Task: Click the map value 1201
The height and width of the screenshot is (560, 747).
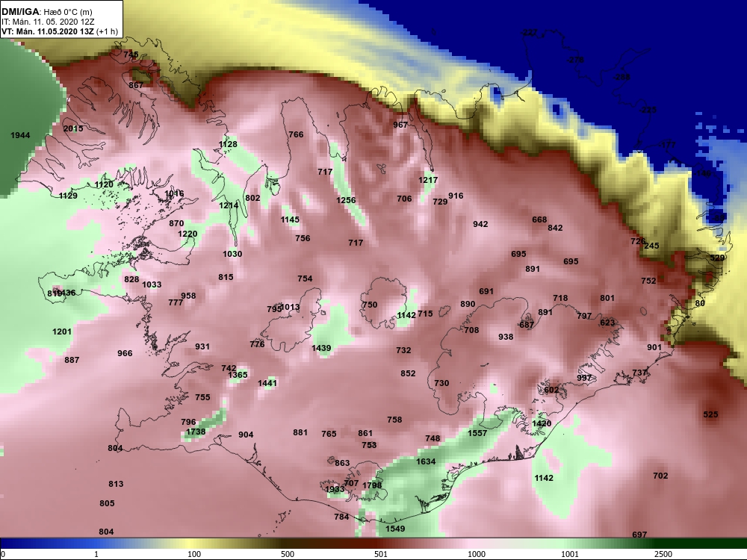Action: coord(62,332)
